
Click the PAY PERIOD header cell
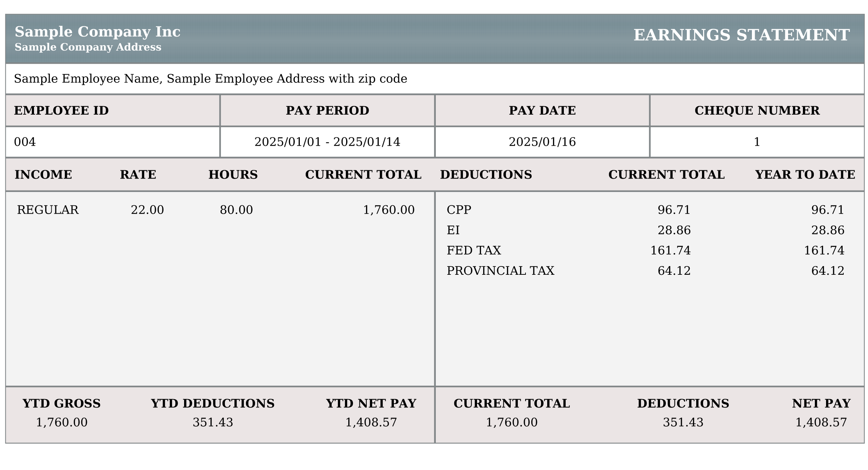point(327,111)
